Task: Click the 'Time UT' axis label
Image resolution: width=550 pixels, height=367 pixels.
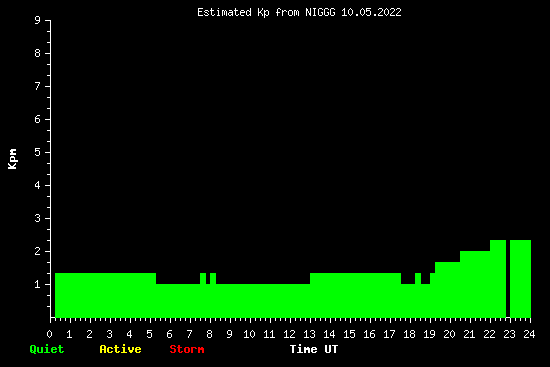Action: (x=314, y=349)
